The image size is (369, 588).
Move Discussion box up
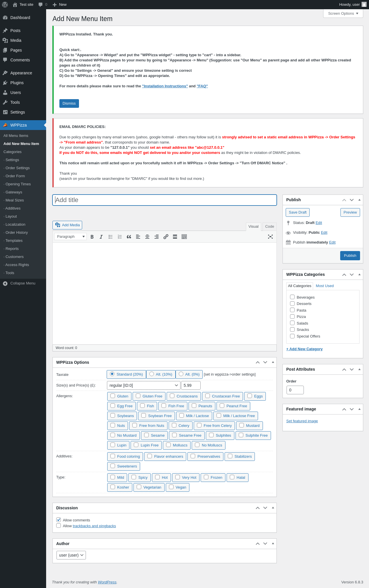(258, 508)
